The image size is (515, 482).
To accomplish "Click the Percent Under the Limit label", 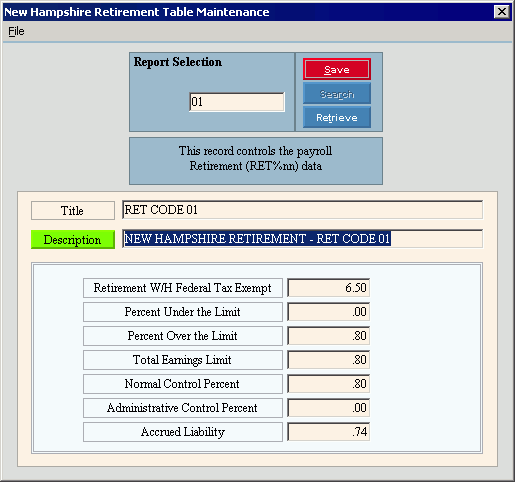I will tap(183, 312).
